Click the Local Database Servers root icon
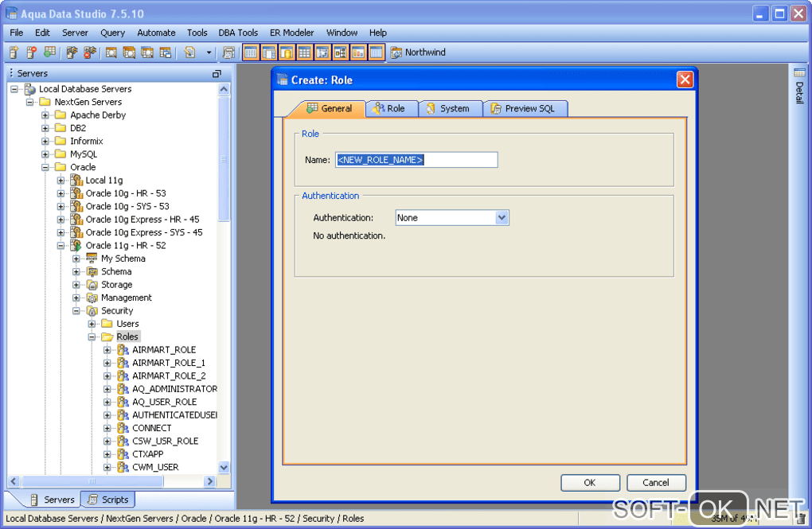Image resolution: width=812 pixels, height=529 pixels. click(30, 89)
